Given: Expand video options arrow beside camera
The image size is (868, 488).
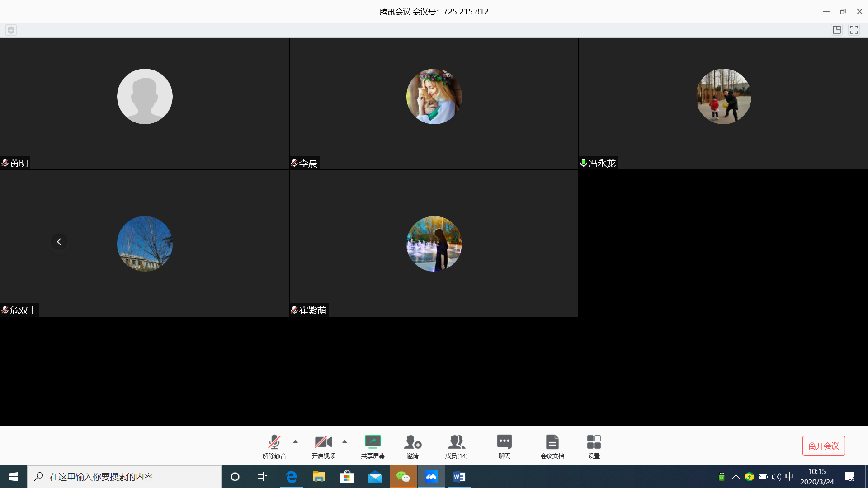Looking at the screenshot, I should (x=345, y=441).
